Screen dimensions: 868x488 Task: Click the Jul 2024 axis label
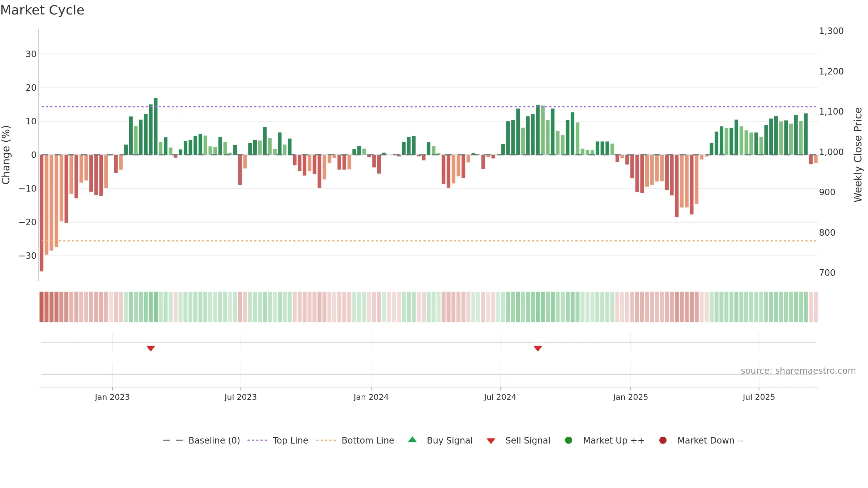tap(500, 397)
